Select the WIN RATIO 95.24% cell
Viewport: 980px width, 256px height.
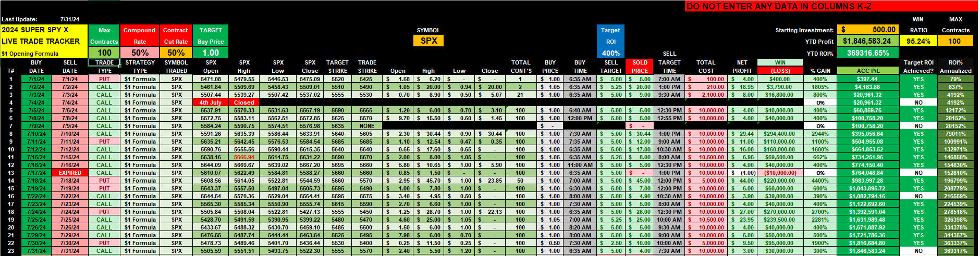point(918,41)
